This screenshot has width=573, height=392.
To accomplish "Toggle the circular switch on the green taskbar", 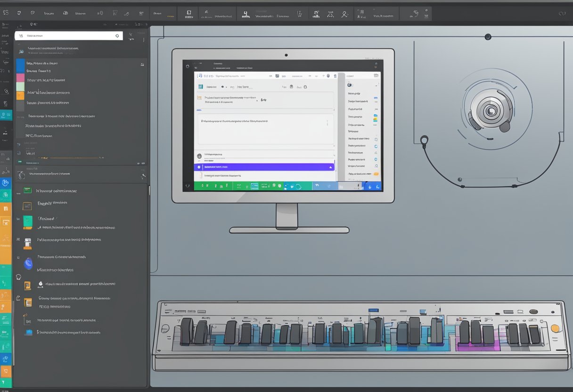I will coord(299,187).
